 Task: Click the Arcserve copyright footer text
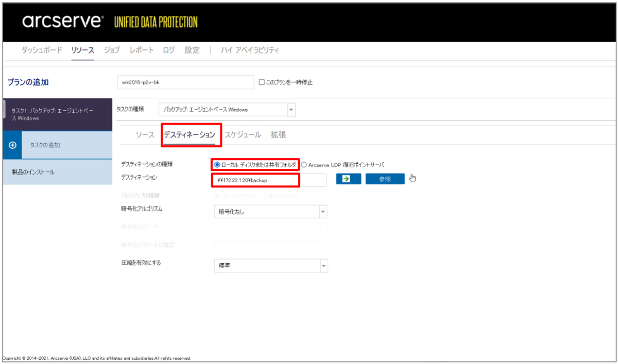pyautogui.click(x=97, y=358)
